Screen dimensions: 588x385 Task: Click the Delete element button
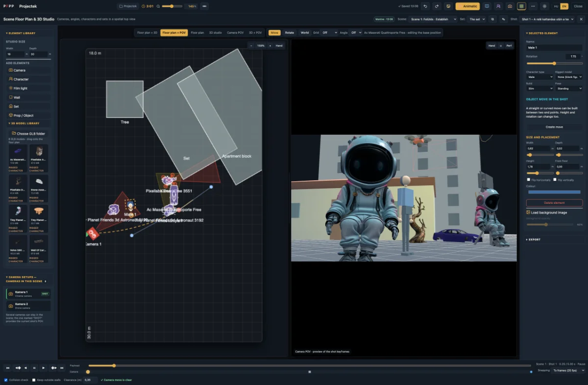(x=555, y=203)
